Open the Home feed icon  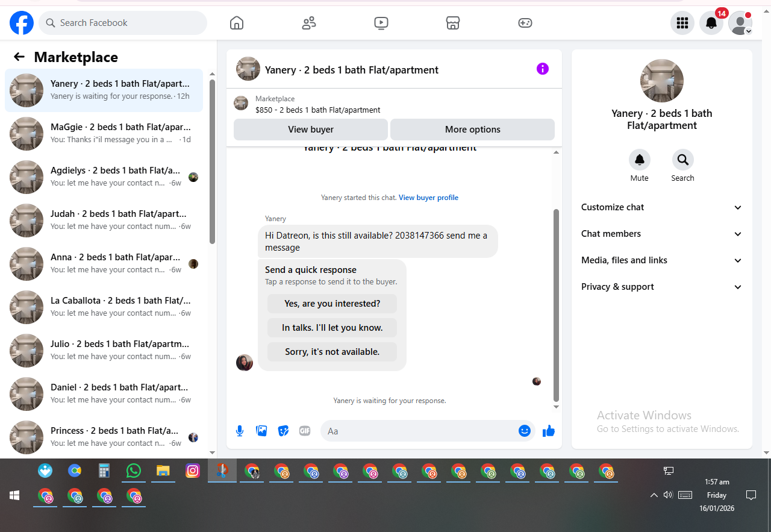237,23
